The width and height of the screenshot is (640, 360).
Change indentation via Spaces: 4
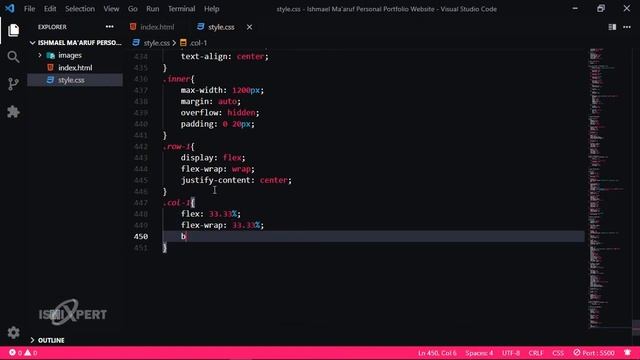coord(479,353)
